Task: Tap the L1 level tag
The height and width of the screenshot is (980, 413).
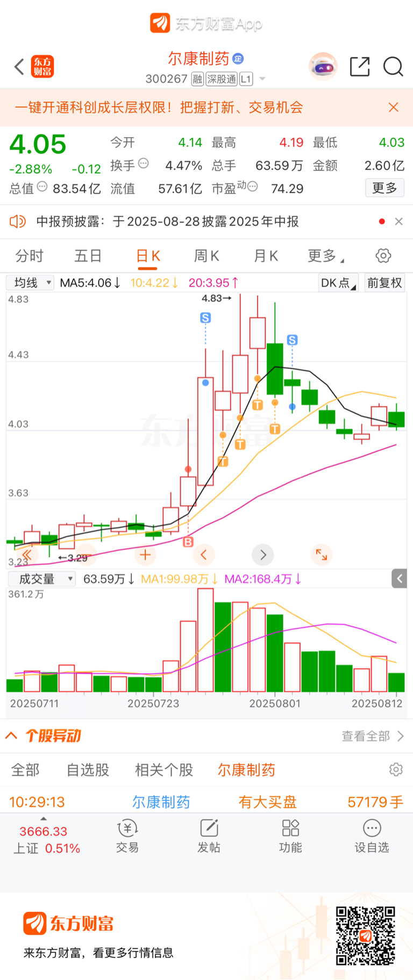Action: 246,79
